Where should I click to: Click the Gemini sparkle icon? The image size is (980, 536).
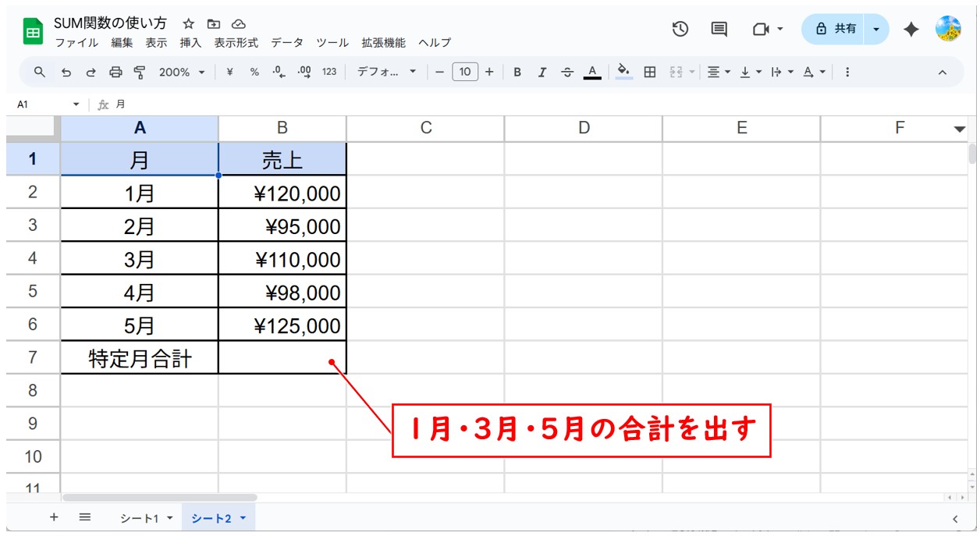pos(911,29)
